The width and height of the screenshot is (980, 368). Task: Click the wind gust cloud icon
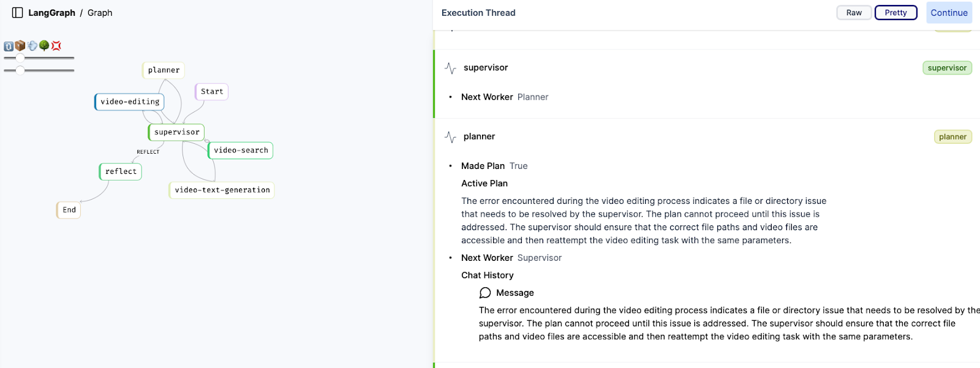[x=32, y=46]
